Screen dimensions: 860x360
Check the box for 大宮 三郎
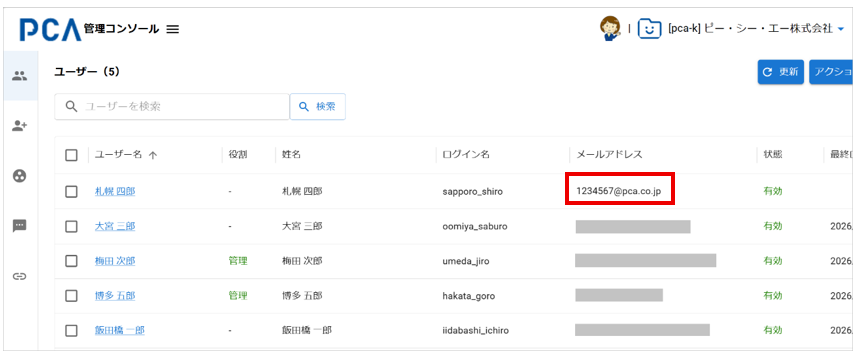point(71,226)
